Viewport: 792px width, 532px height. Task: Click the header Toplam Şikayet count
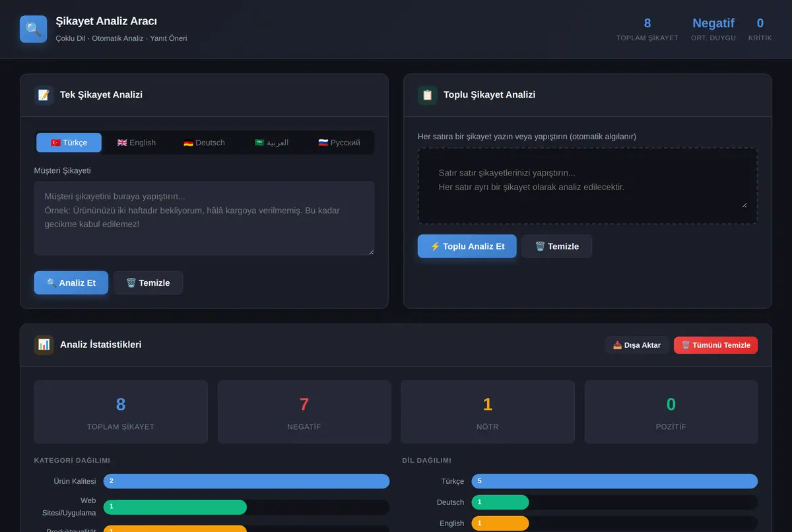tap(647, 24)
